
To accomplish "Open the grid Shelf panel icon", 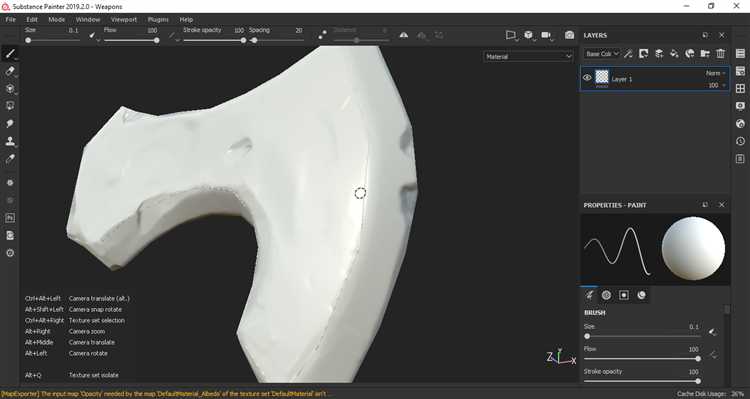I will pos(740,89).
